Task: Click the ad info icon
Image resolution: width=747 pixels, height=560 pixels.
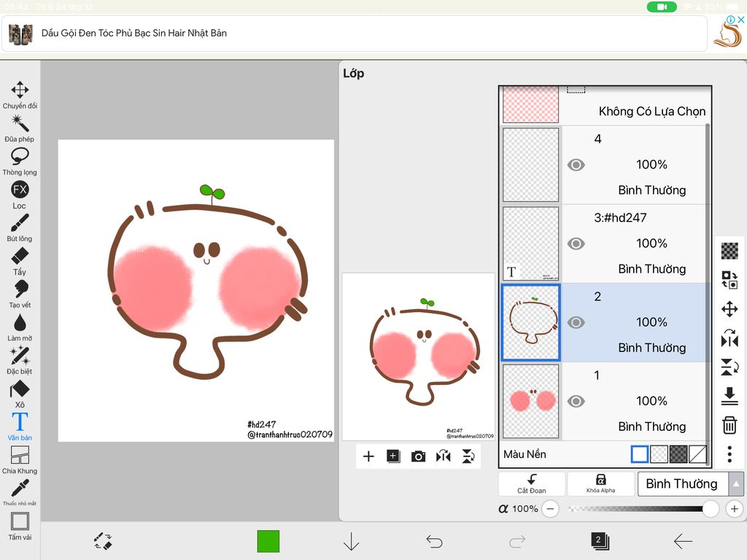Action: 730,20
